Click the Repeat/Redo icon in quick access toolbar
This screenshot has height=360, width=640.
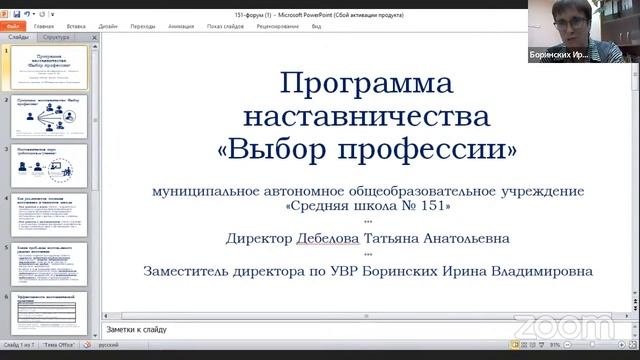point(42,14)
